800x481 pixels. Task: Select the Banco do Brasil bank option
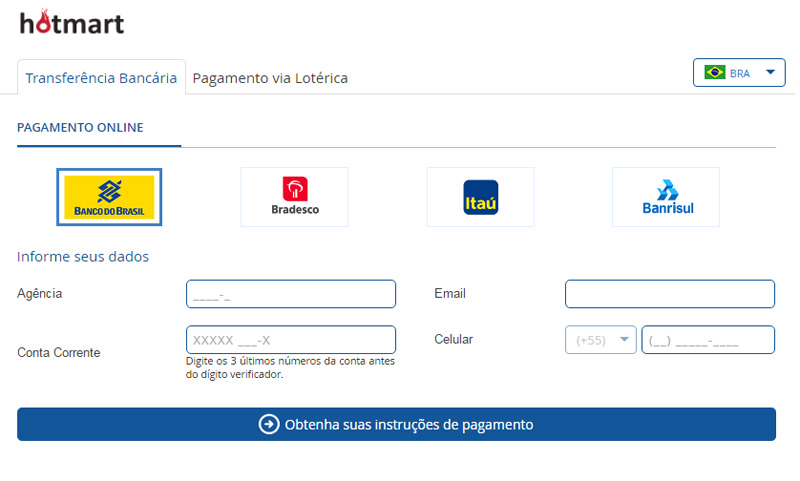109,197
